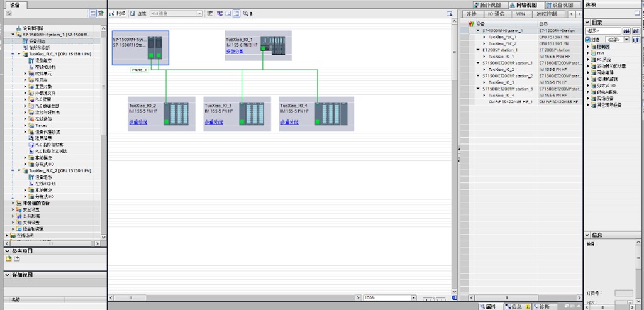The height and width of the screenshot is (310, 644).
Task: Click the highlighted page-break toolbar icon
Action: point(236,14)
